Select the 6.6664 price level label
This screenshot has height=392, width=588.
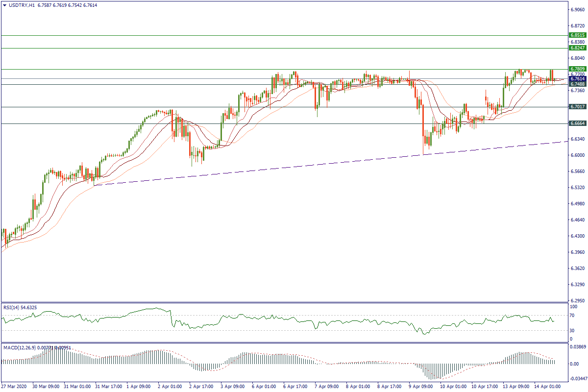(577, 123)
